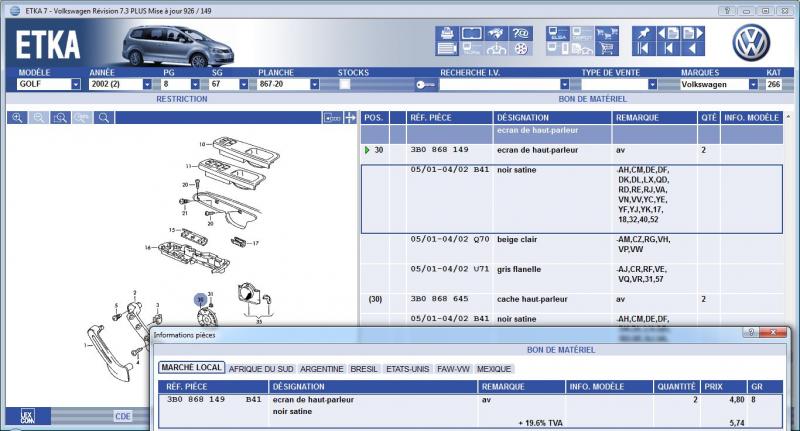Click the plain magnifier icon above diagram
800x431 pixels.
click(x=104, y=118)
